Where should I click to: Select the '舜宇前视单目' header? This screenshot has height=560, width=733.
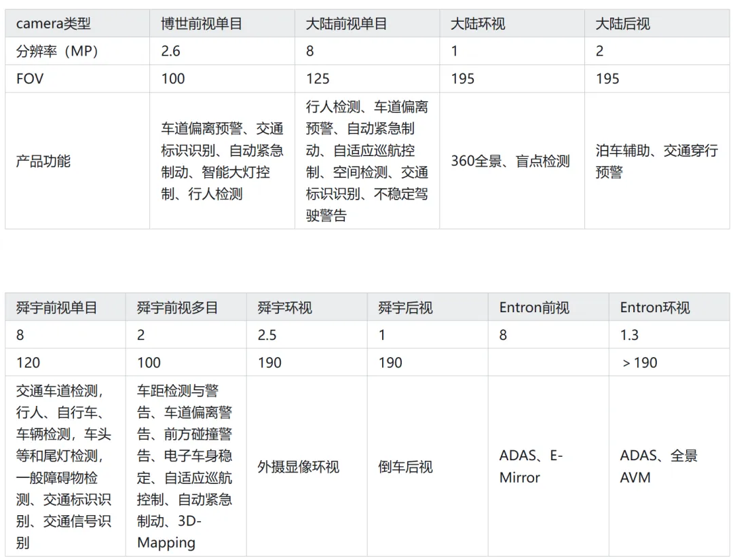coord(65,307)
